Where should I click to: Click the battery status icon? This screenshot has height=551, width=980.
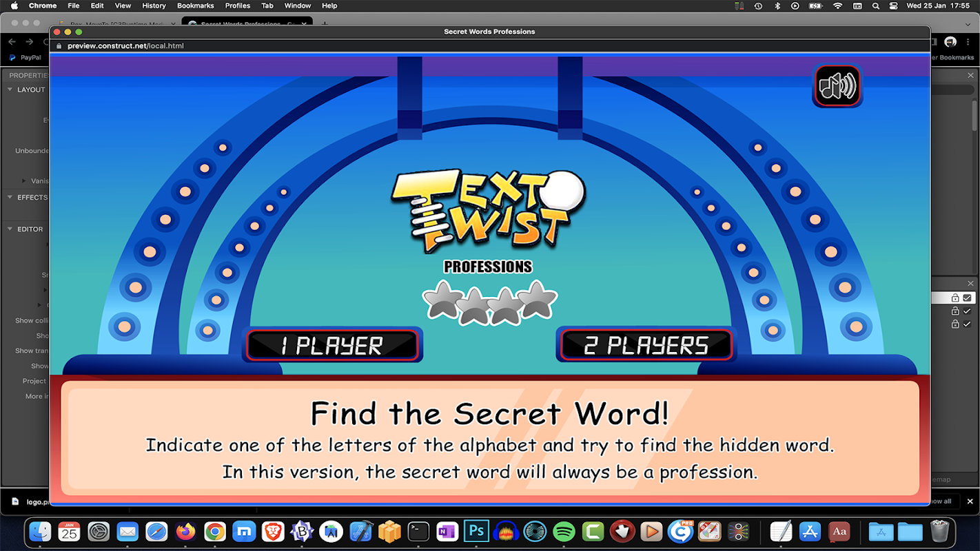tap(816, 6)
